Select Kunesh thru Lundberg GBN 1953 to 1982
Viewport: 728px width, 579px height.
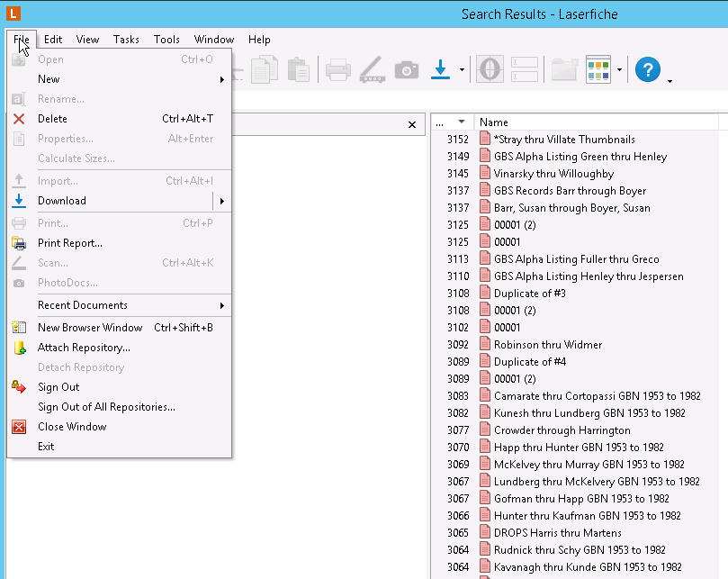coord(589,413)
